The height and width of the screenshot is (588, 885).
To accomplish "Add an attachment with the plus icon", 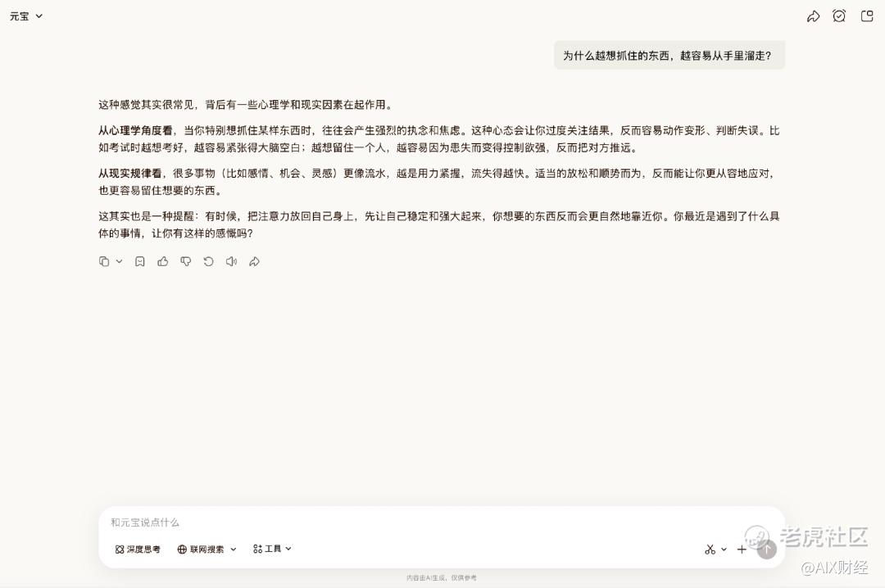I will pos(742,549).
